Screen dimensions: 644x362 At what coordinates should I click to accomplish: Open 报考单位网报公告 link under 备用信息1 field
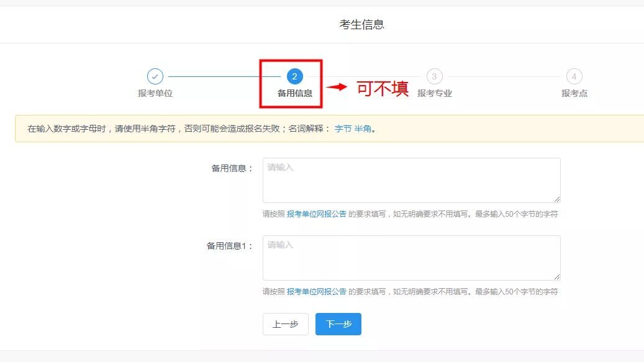(x=317, y=292)
